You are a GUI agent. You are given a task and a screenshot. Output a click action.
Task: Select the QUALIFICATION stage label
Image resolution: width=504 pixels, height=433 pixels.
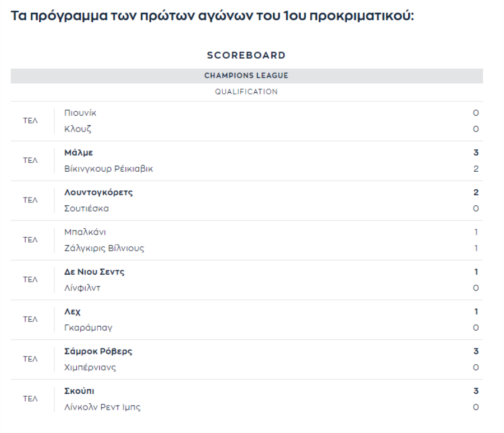point(246,92)
